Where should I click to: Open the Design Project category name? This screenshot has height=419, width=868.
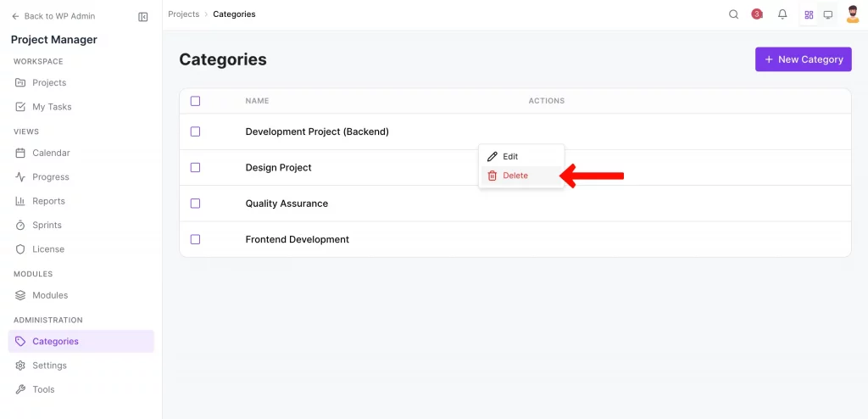click(x=278, y=168)
